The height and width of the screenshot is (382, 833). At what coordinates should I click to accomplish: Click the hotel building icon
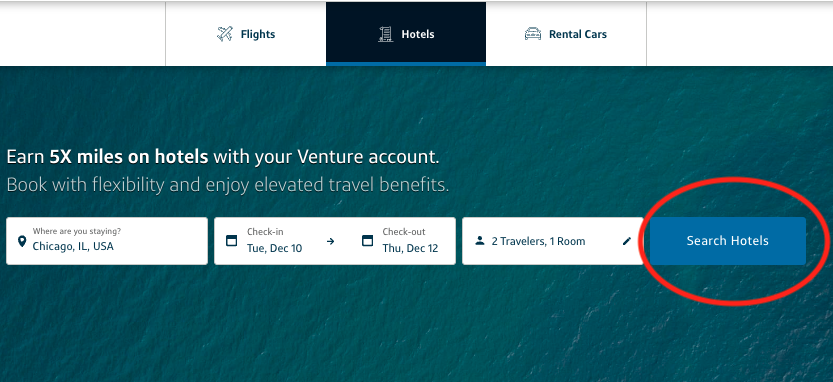(386, 34)
